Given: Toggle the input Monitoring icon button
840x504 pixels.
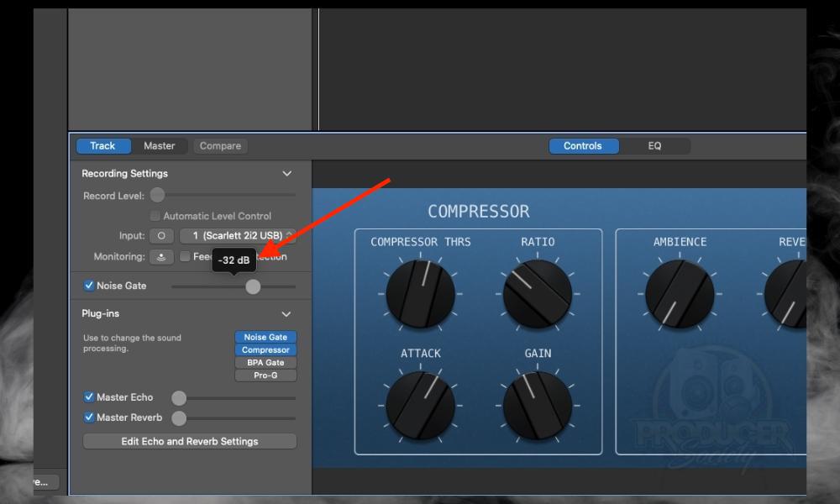Looking at the screenshot, I should tap(161, 256).
